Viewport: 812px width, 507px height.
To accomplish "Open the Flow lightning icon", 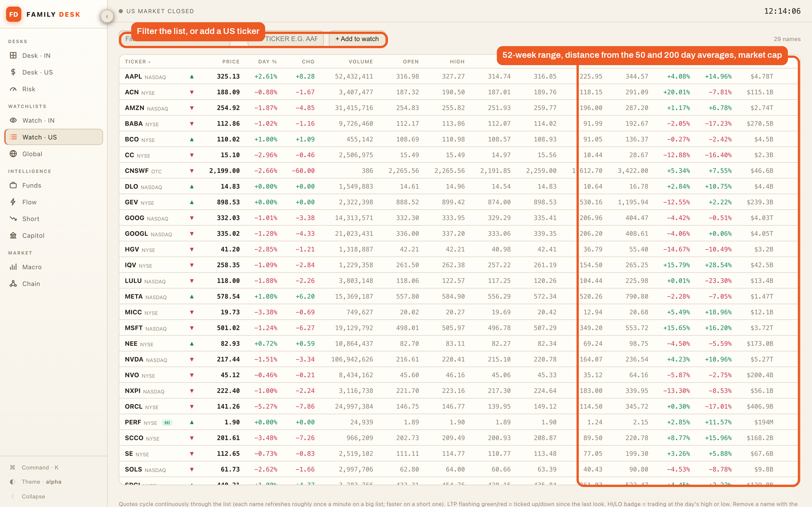I will [x=13, y=202].
